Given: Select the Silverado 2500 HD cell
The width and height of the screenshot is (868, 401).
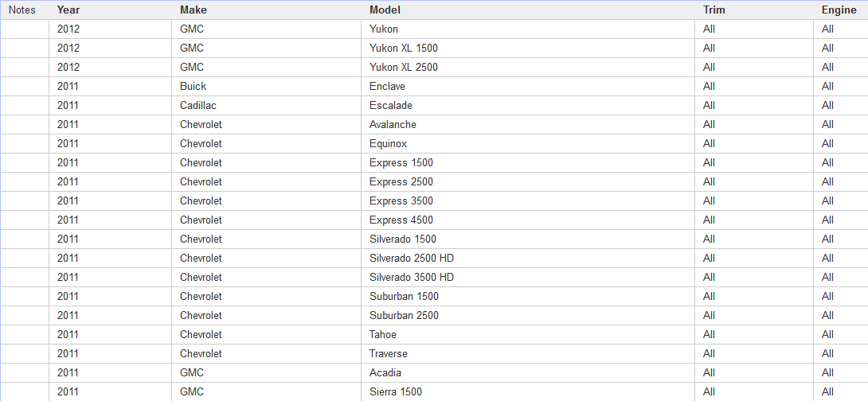Looking at the screenshot, I should click(411, 258).
